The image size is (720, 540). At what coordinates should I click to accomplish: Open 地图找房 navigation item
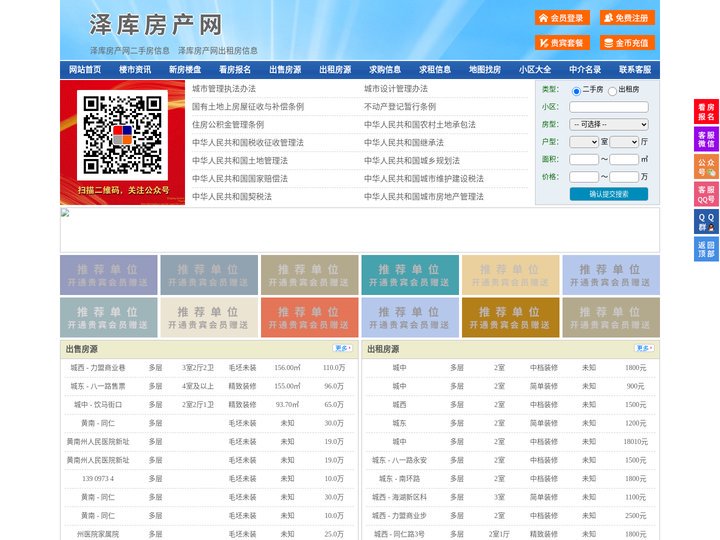[485, 70]
